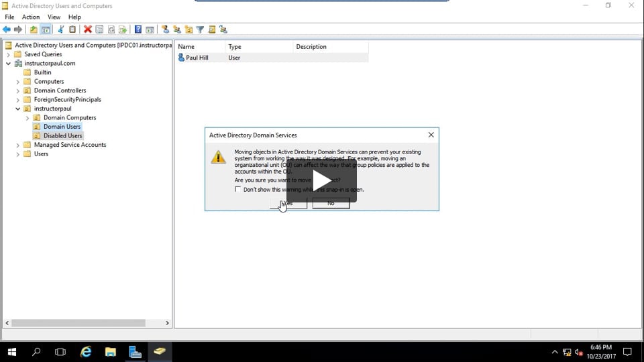This screenshot has height=362, width=644.
Task: Click the Back arrow in the toolbar
Action: point(7,29)
